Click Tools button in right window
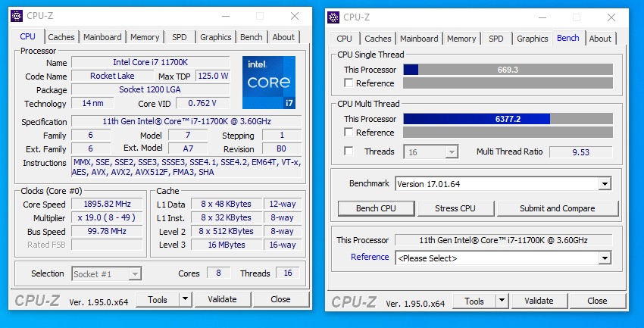Screen dimensions: 644x328 tap(474, 301)
